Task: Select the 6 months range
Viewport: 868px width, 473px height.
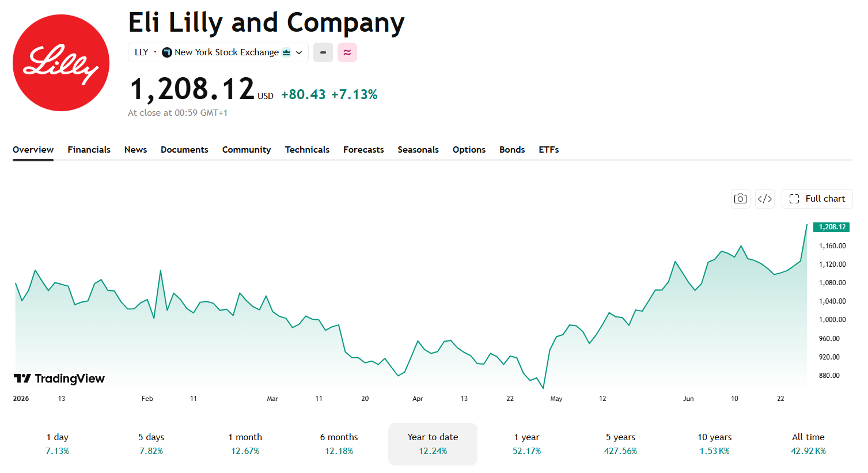Action: pyautogui.click(x=339, y=444)
